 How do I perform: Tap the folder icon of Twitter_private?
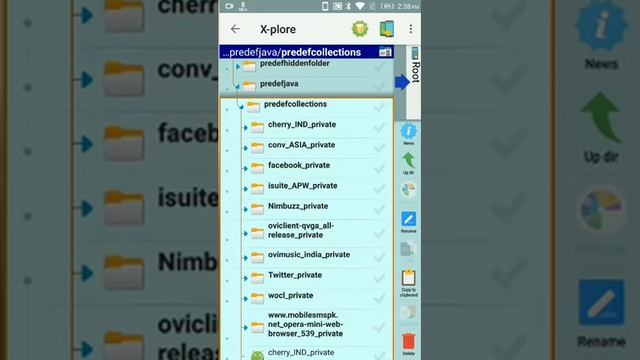point(257,277)
